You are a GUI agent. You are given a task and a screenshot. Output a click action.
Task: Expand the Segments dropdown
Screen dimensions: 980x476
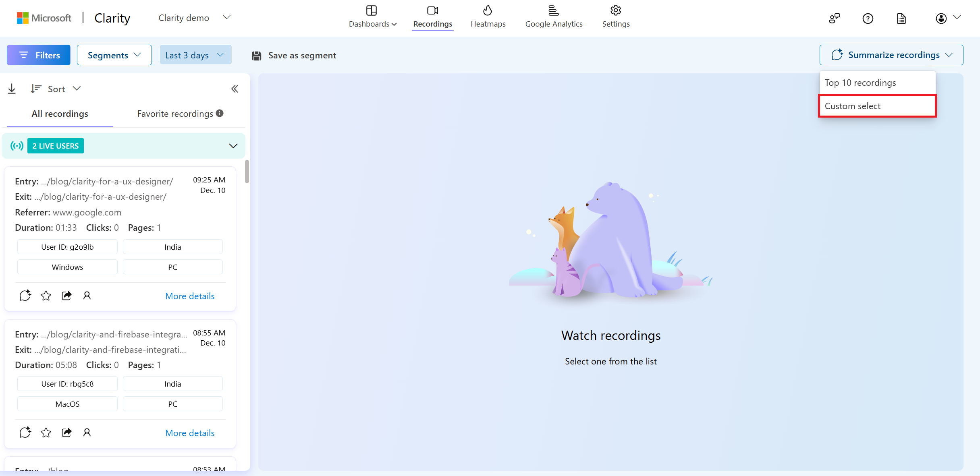click(x=114, y=55)
